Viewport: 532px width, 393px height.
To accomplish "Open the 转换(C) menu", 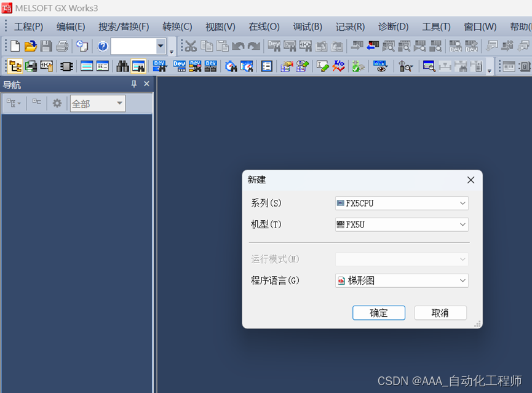I will (177, 26).
